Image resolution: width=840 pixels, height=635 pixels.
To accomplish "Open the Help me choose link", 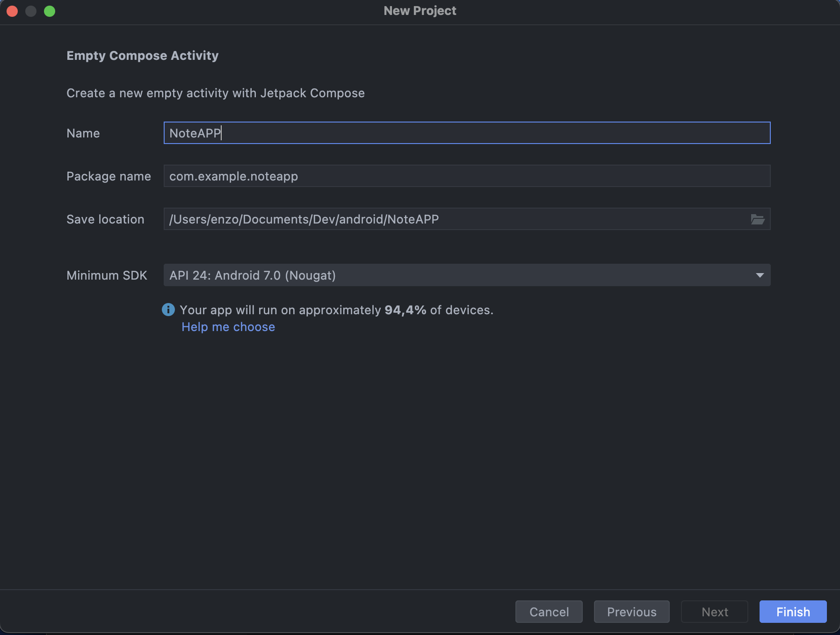I will pyautogui.click(x=228, y=327).
